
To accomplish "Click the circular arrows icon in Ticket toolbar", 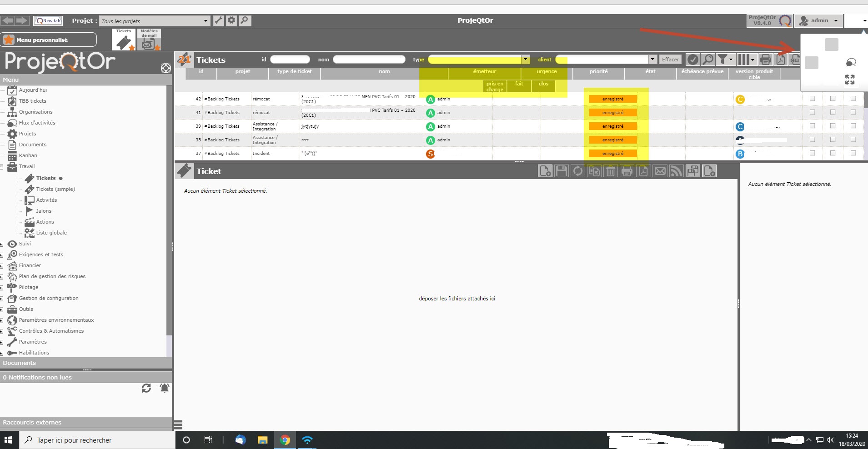I will pyautogui.click(x=578, y=171).
